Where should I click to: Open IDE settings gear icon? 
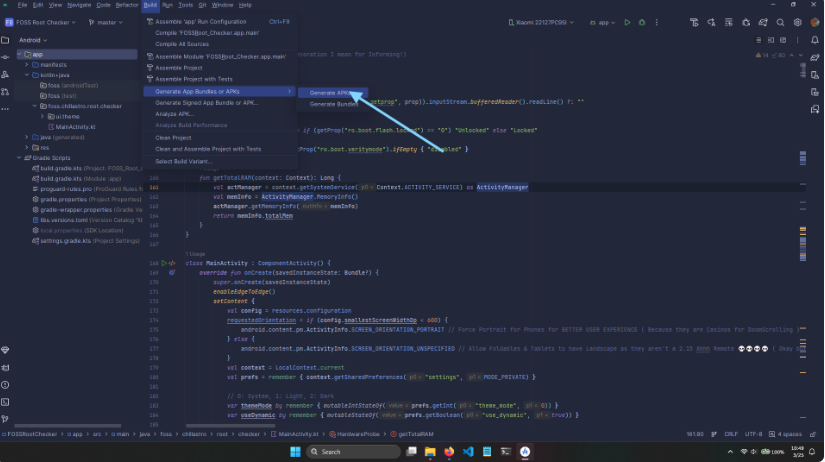click(x=798, y=23)
